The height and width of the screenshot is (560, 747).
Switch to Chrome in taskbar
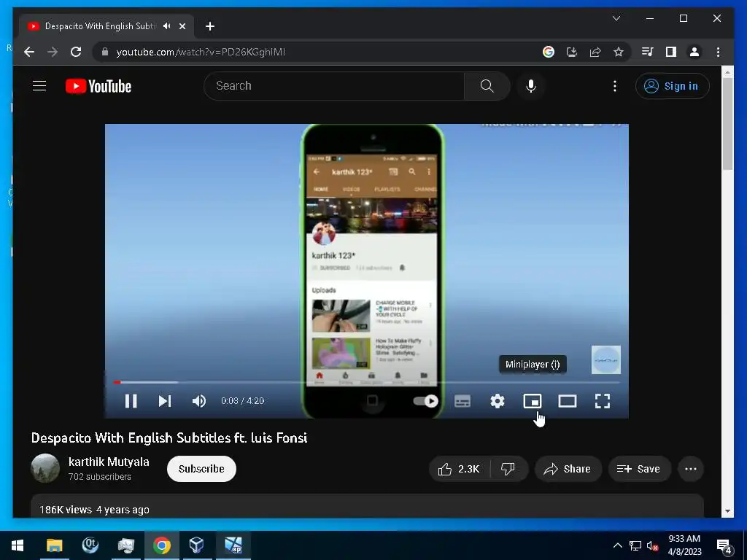tap(161, 545)
